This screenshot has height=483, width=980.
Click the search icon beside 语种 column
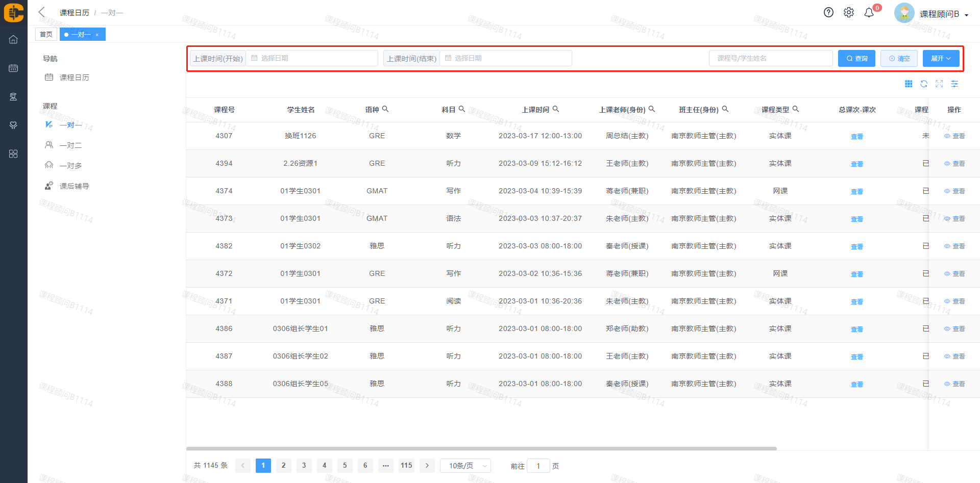pyautogui.click(x=385, y=109)
